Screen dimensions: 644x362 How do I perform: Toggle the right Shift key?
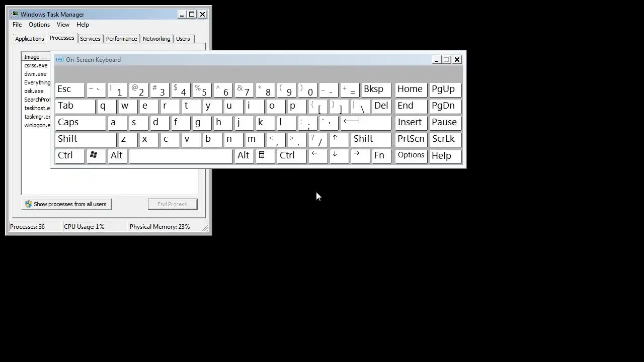pos(371,139)
